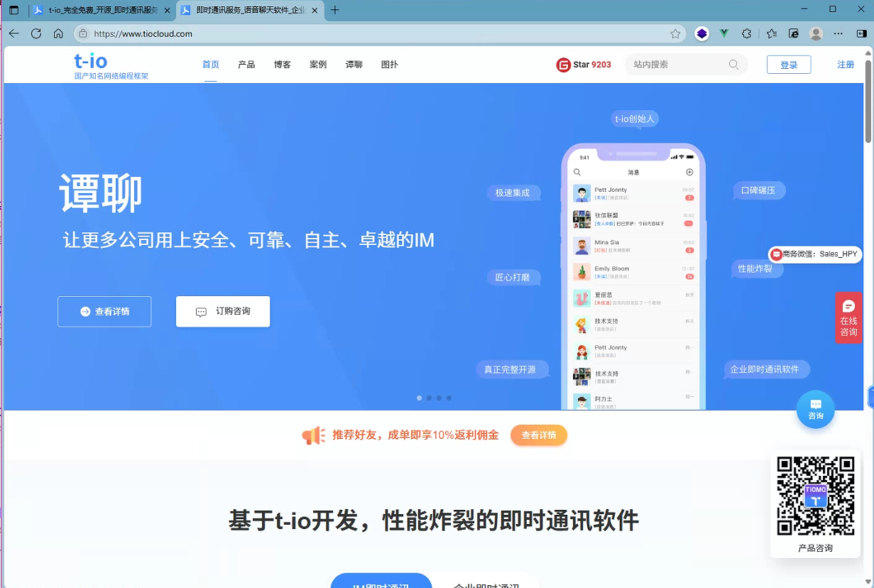View site information lock icon

[83, 33]
